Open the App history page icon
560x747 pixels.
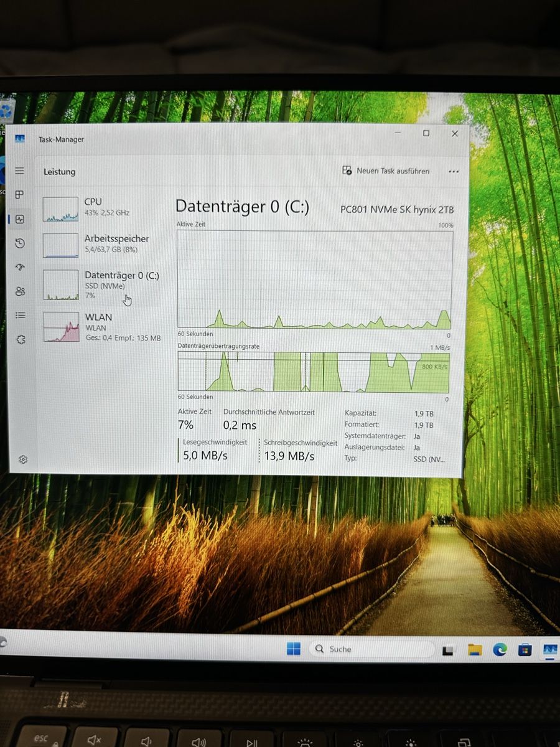click(x=20, y=243)
